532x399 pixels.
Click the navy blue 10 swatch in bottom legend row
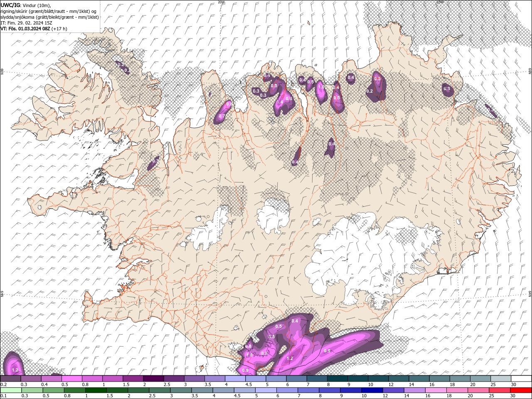pyautogui.click(x=371, y=390)
